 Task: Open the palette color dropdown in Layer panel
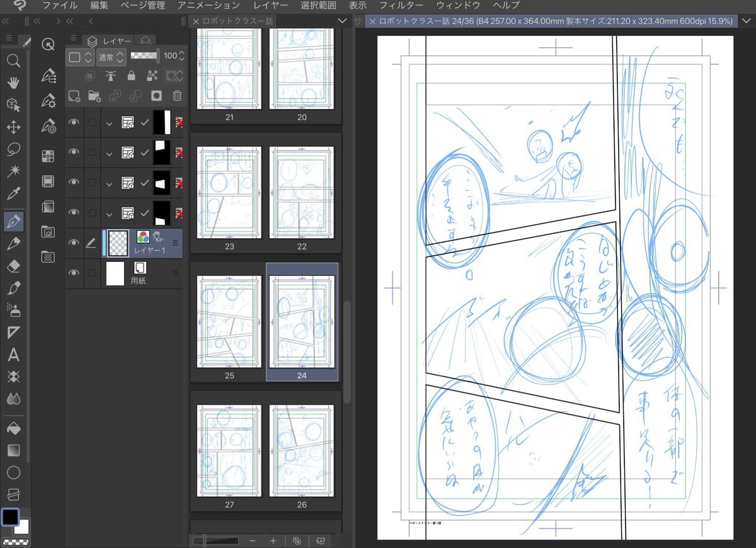(80, 56)
